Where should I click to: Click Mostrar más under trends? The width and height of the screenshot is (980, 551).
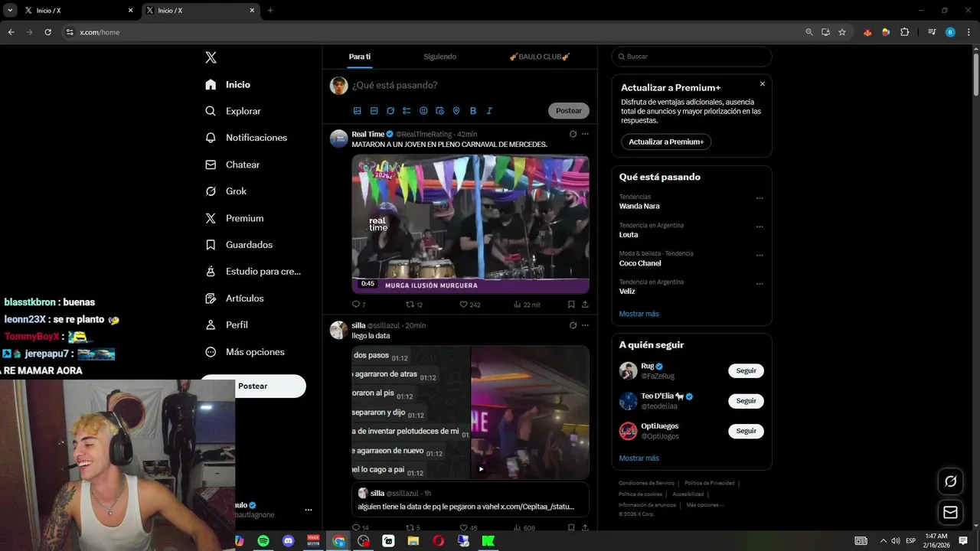639,314
